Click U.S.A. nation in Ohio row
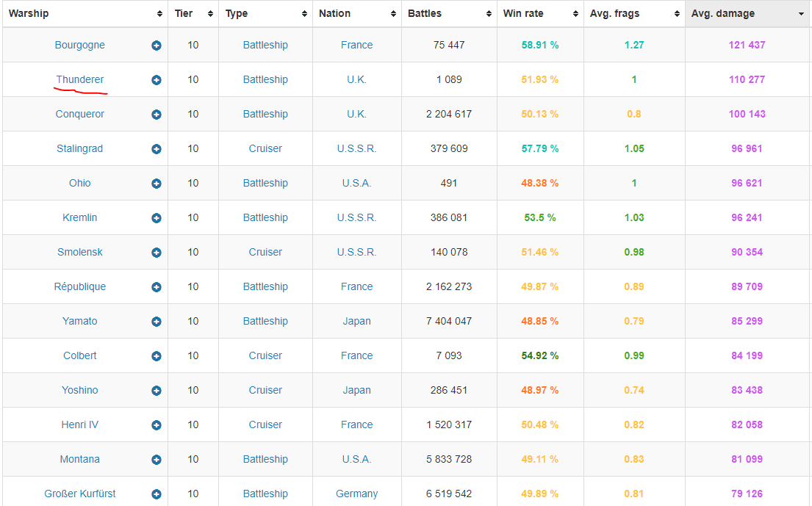Viewport: 812px width, 506px height. [357, 183]
